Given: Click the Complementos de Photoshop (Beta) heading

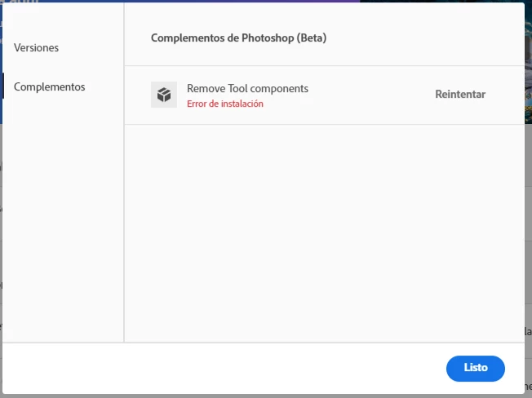Looking at the screenshot, I should [238, 38].
